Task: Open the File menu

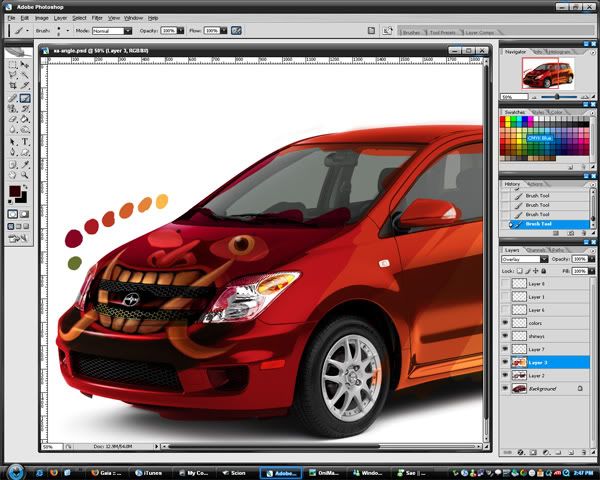Action: point(11,18)
